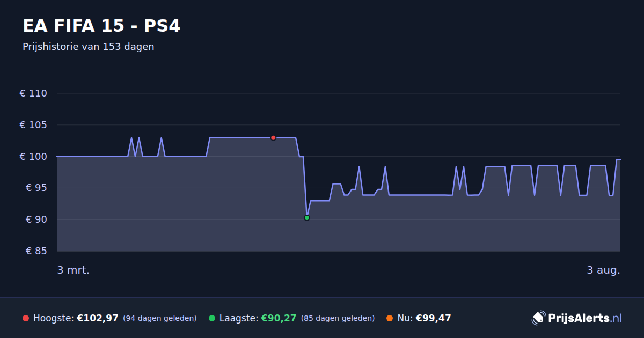This screenshot has width=644, height=338.
Task: Click the € 95 axis label
Action: tap(36, 188)
